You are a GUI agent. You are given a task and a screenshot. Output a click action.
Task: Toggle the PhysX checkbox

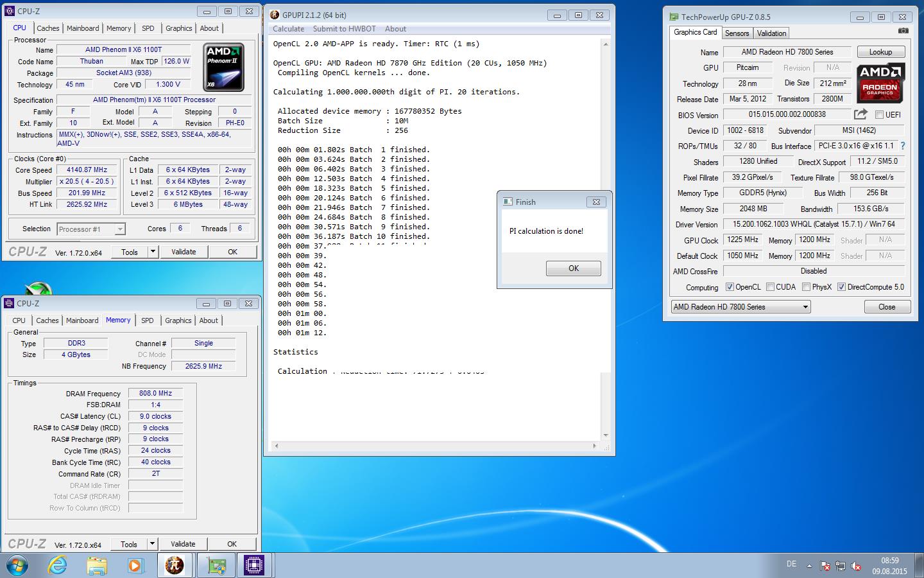pos(806,287)
